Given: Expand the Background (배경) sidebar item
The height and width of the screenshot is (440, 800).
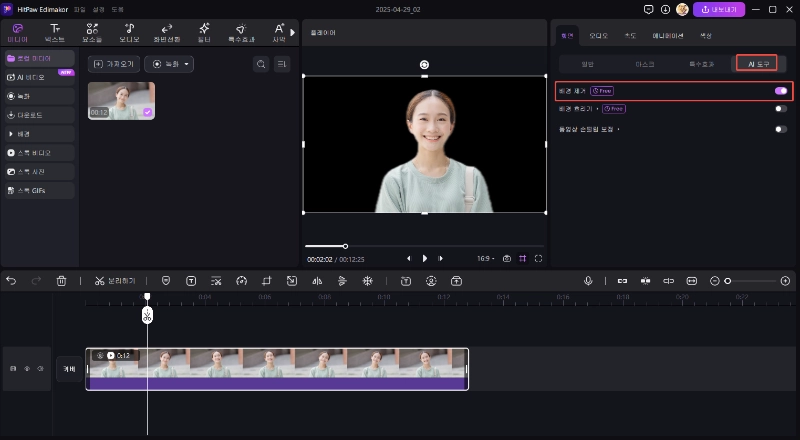Looking at the screenshot, I should point(40,134).
